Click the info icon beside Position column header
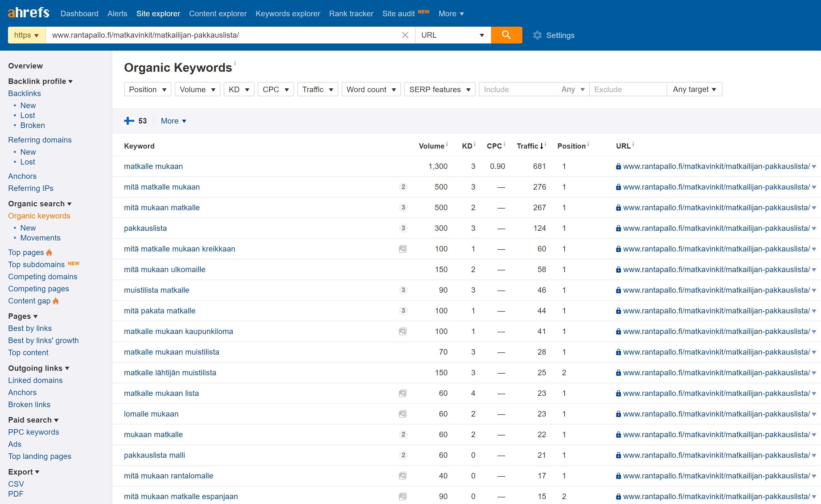This screenshot has width=821, height=504. click(588, 144)
